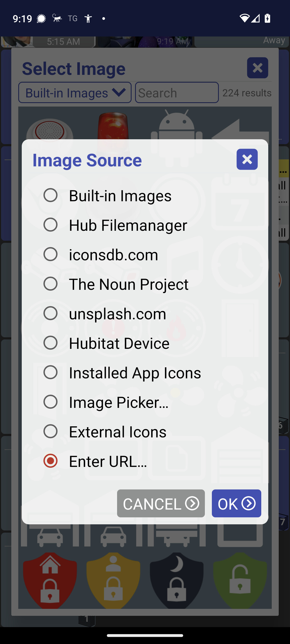290x644 pixels.
Task: Click the image Search field
Action: click(x=177, y=93)
